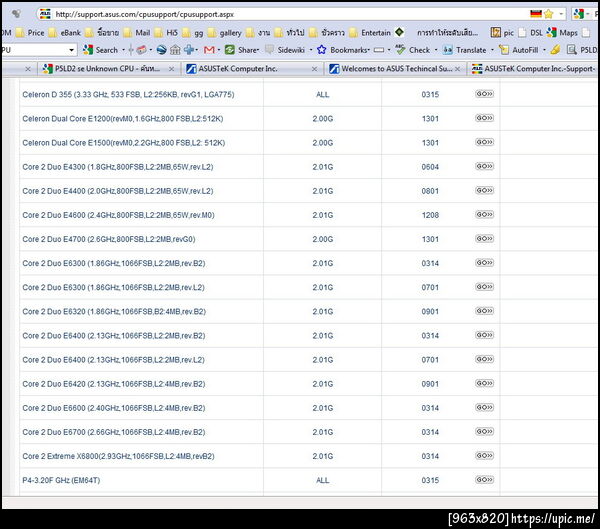Click the find icon beside PSLD
Image resolution: width=600 pixels, height=529 pixels.
[571, 49]
